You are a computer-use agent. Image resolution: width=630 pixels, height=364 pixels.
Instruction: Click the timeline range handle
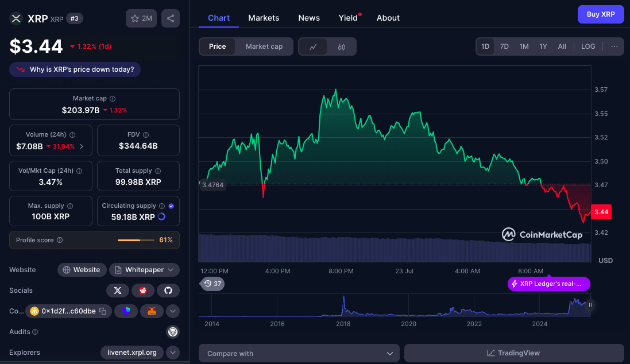[590, 305]
